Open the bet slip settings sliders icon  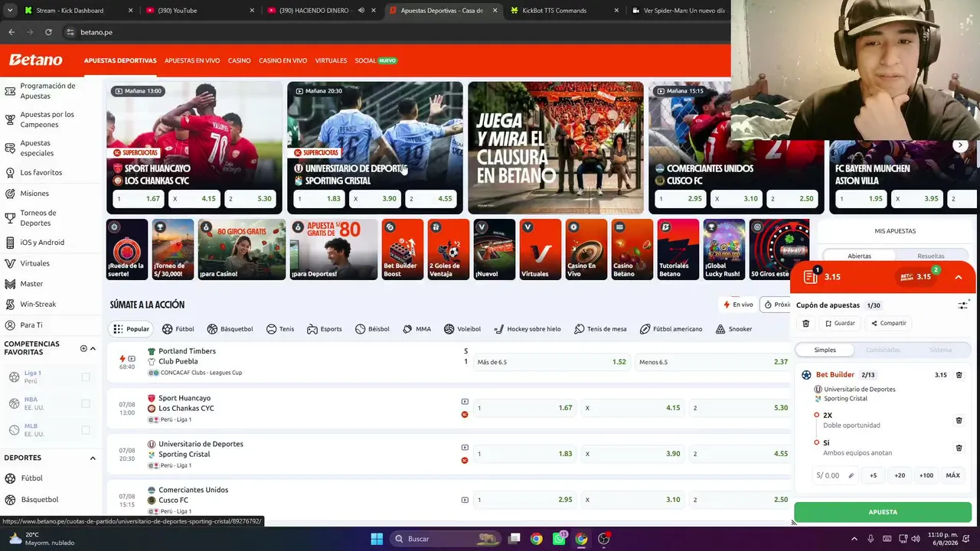tap(962, 305)
